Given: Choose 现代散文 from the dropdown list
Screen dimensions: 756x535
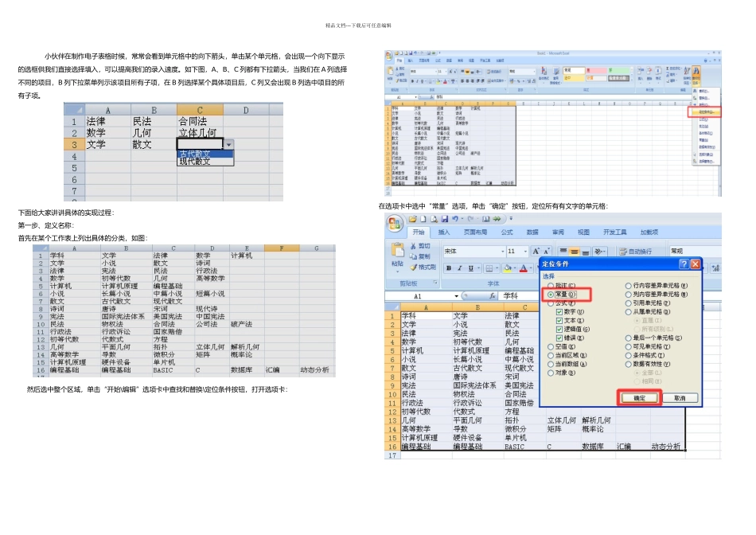Looking at the screenshot, I should pyautogui.click(x=205, y=162).
